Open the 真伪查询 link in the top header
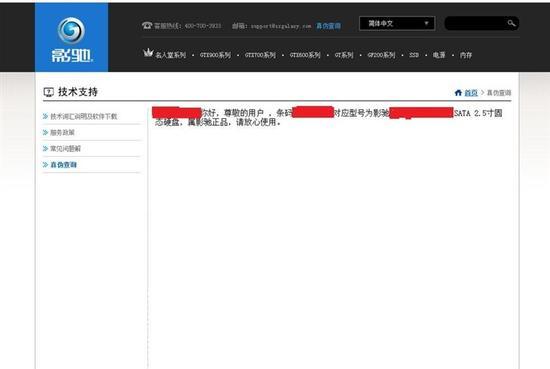The width and height of the screenshot is (550, 369). [x=328, y=26]
